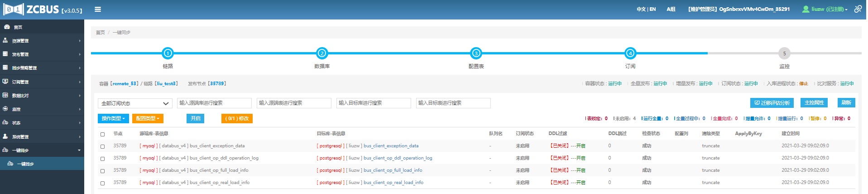This screenshot has height=194, width=868.
Task: Check the bus_client_op_full_load_info row checkbox
Action: pos(102,171)
